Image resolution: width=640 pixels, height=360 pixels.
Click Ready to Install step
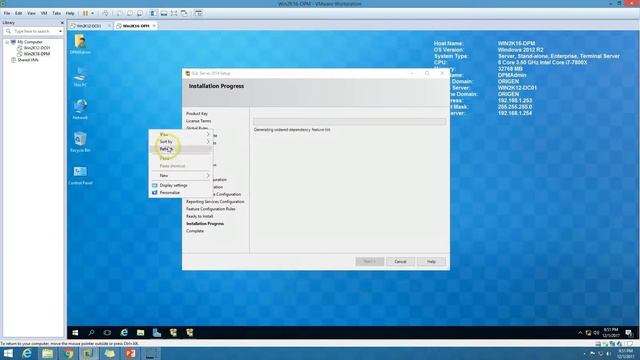pyautogui.click(x=200, y=216)
